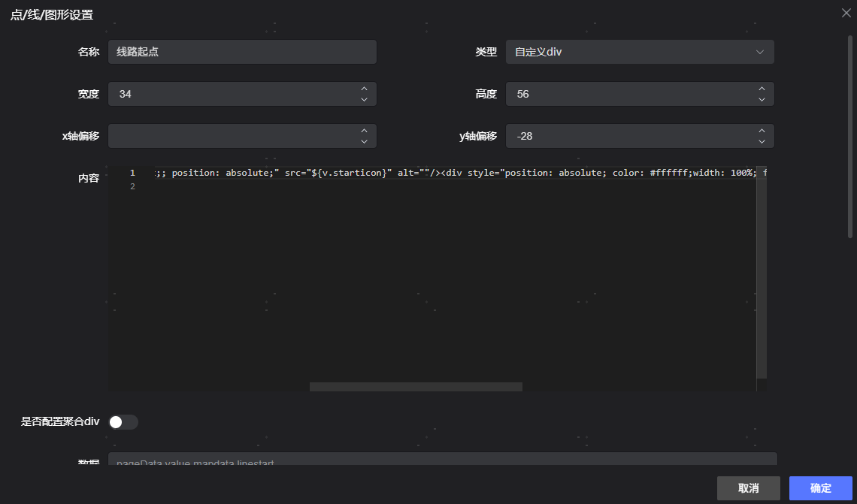Image resolution: width=857 pixels, height=504 pixels.
Task: Increase the 宽度 value with up arrow
Action: [364, 89]
